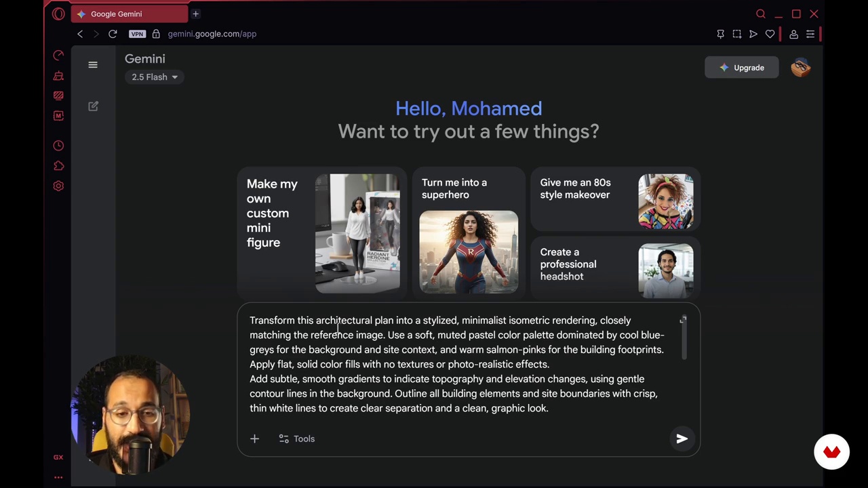868x488 pixels.
Task: Open browsing History clock in sidebar
Action: 58,146
